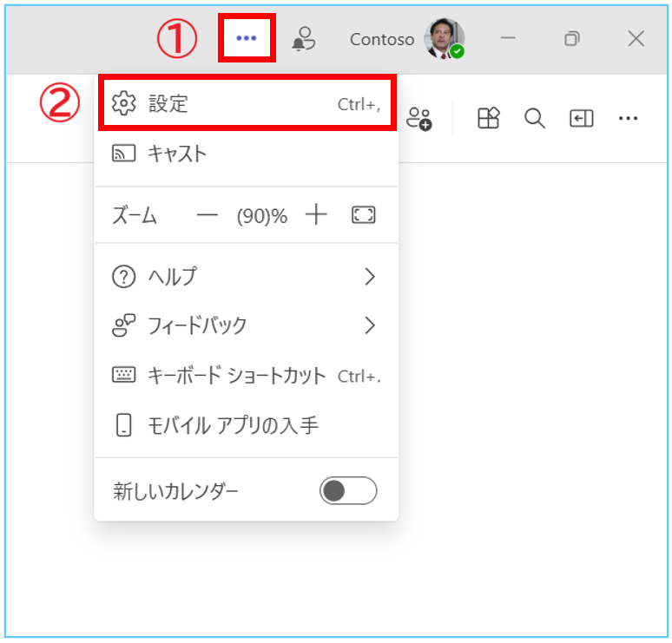Screen dimensions: 672x643
Task: Reset zoom by clicking (90)% value
Action: click(x=261, y=216)
